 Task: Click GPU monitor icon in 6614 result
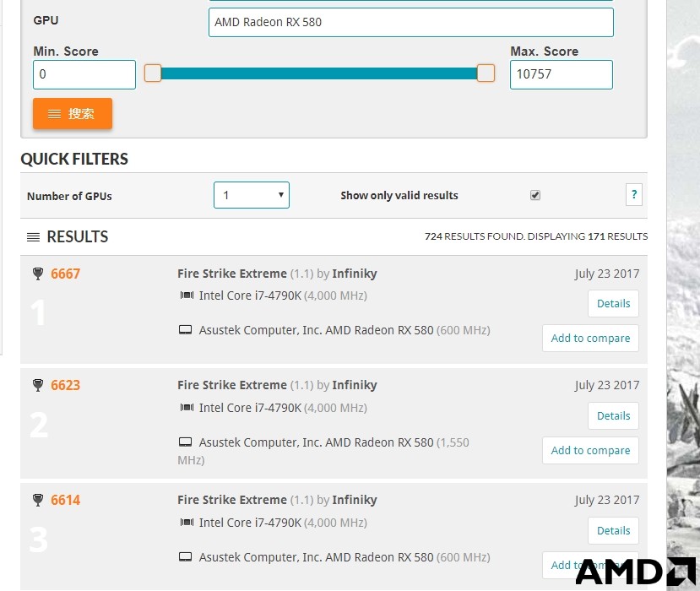pos(185,556)
